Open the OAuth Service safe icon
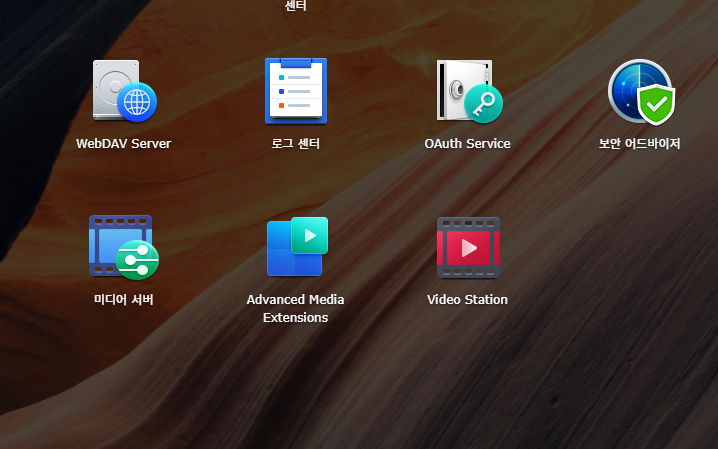Viewport: 718px width, 449px height. point(469,91)
